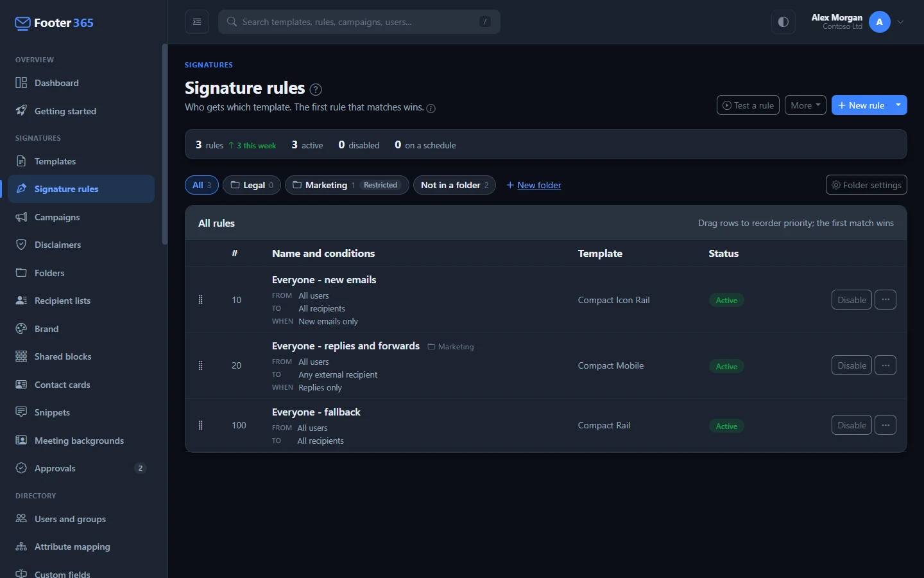Collapse the sidebar with the menu icon
924x578 pixels.
click(197, 22)
